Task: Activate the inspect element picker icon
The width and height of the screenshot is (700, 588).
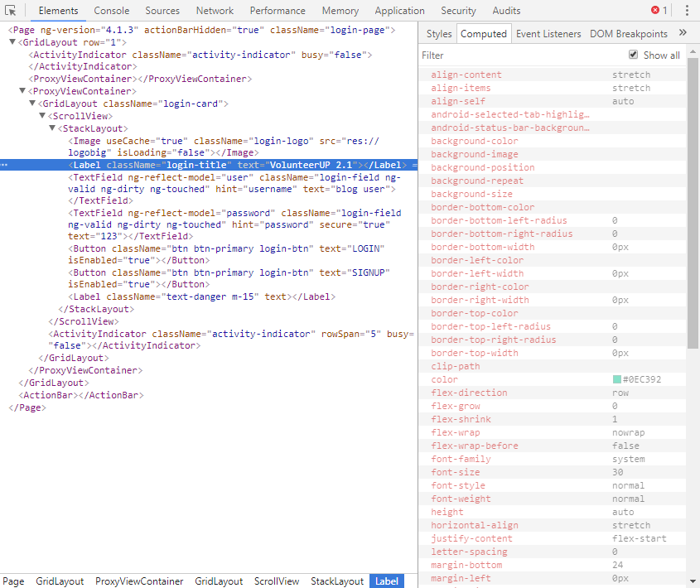Action: click(x=11, y=11)
